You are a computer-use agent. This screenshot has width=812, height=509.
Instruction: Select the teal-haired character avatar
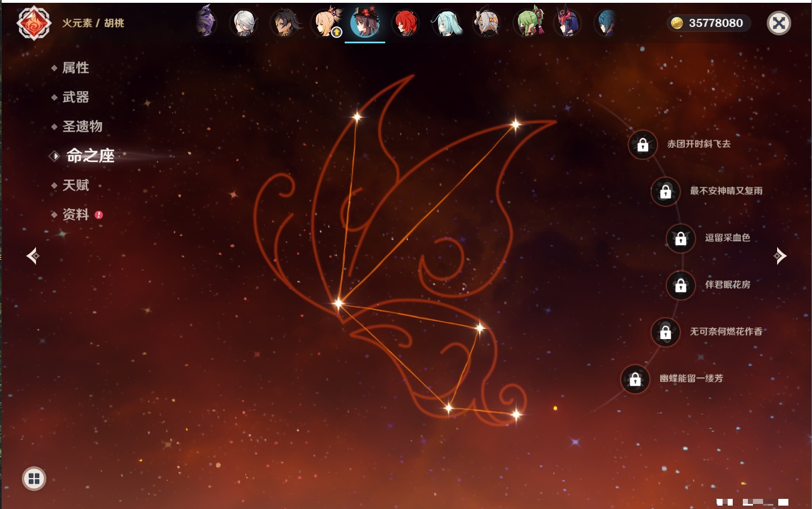click(446, 23)
